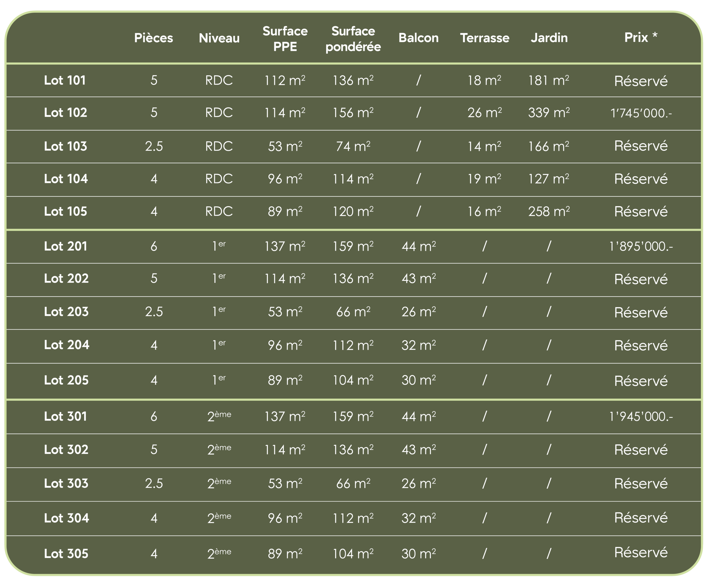Select the Lot 305 row label

66,554
